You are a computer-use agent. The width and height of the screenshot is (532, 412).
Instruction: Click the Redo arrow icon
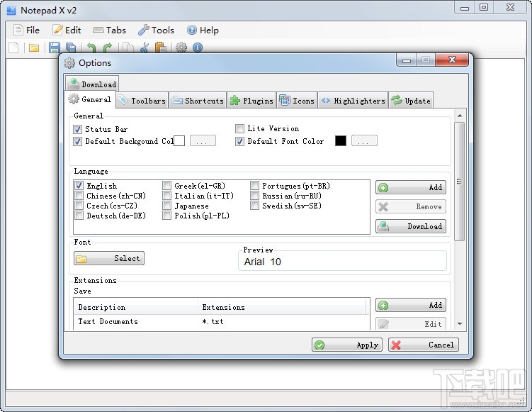[x=107, y=48]
